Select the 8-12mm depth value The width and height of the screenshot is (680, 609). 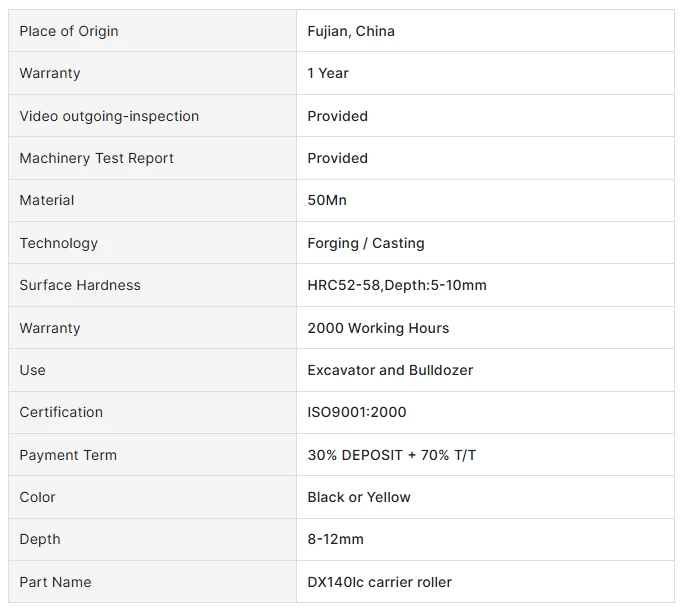336,539
